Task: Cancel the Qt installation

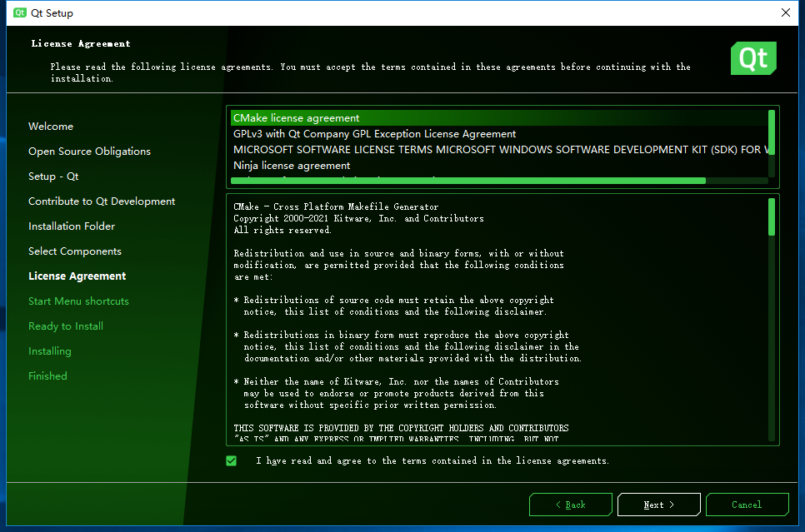Action: (747, 505)
